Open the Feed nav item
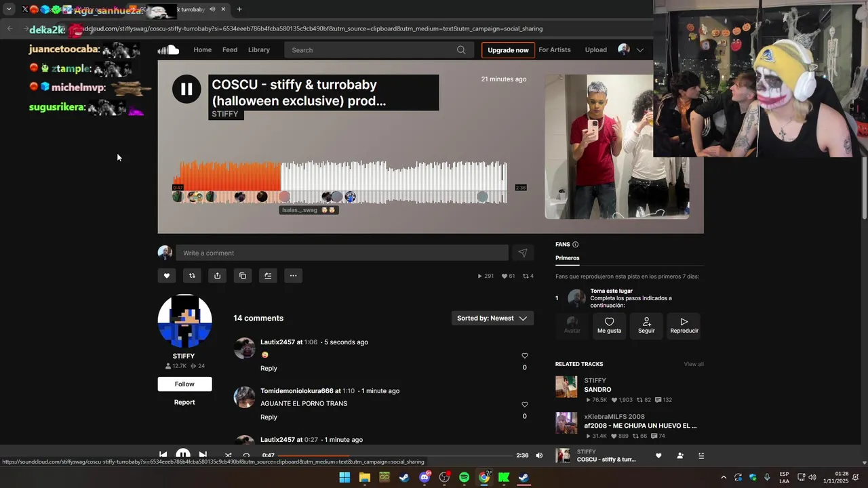This screenshot has width=868, height=488. pyautogui.click(x=230, y=49)
